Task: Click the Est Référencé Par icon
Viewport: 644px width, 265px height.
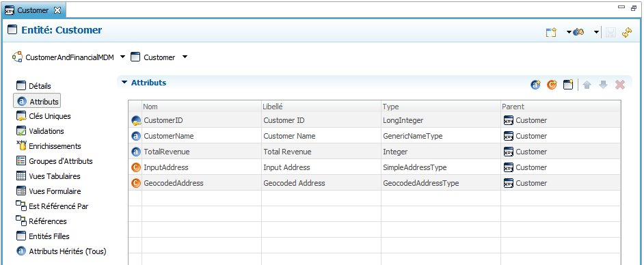Action: pyautogui.click(x=21, y=206)
